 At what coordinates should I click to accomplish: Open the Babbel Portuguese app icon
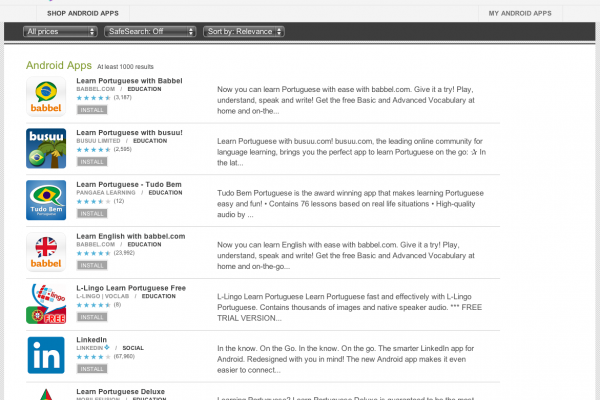click(x=46, y=96)
